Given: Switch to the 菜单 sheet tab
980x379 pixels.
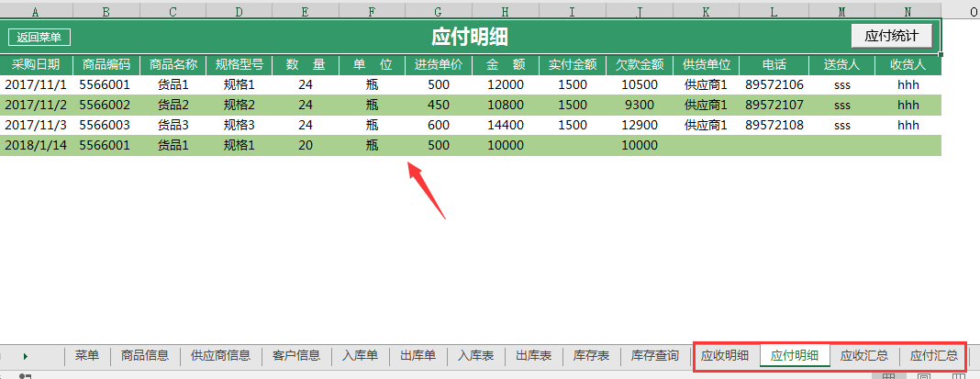Looking at the screenshot, I should [x=87, y=356].
